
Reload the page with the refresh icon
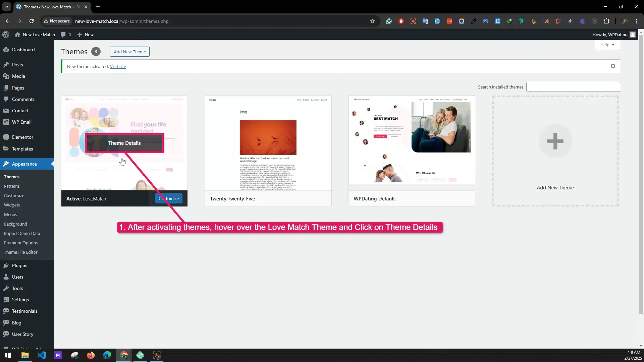32,21
